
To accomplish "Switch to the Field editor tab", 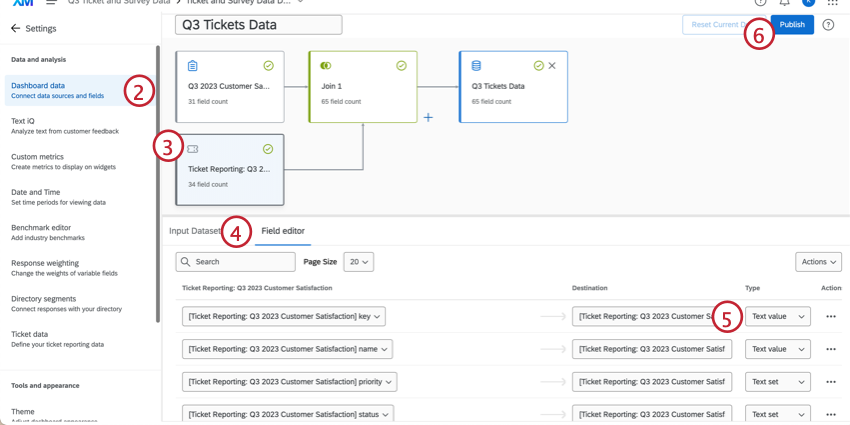I will [x=283, y=231].
